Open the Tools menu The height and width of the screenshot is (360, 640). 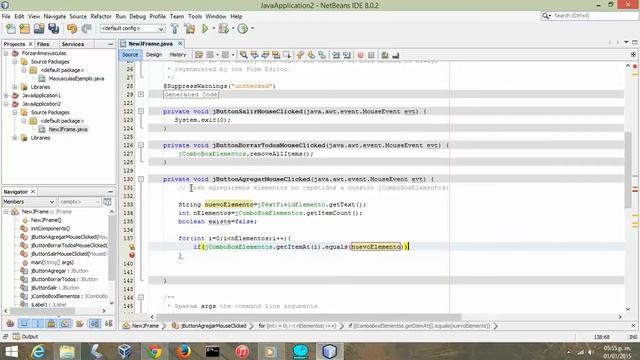[195, 16]
